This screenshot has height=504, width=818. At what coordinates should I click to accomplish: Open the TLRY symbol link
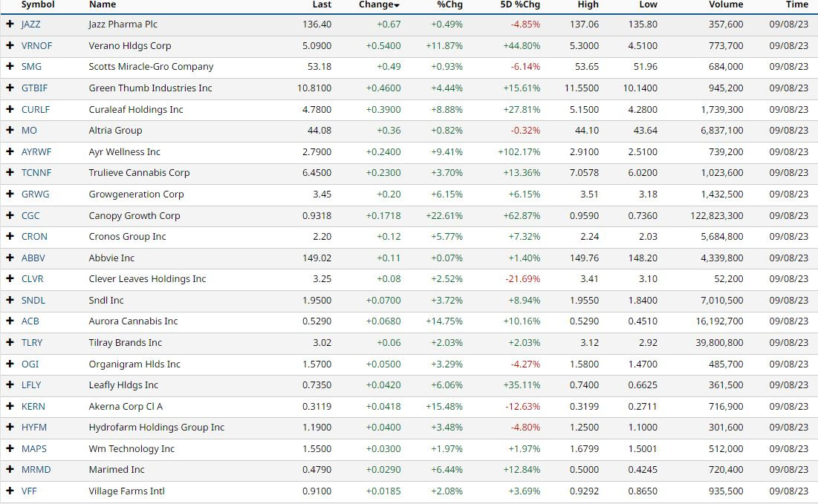pos(32,342)
